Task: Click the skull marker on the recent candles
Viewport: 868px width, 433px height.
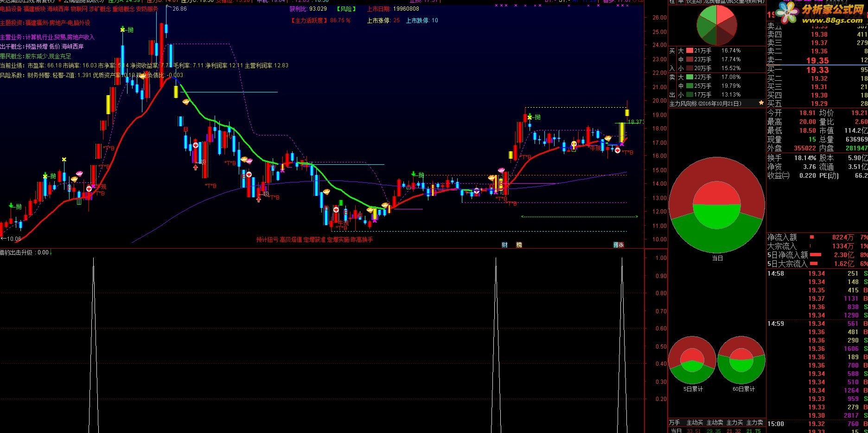Action: click(x=574, y=145)
